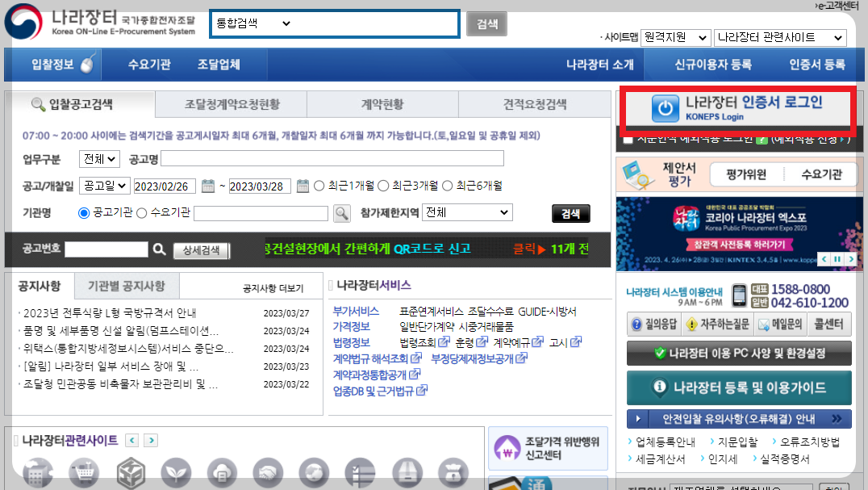868x490 pixels.
Task: Open the 공지사항 더보기 link
Action: pos(273,288)
